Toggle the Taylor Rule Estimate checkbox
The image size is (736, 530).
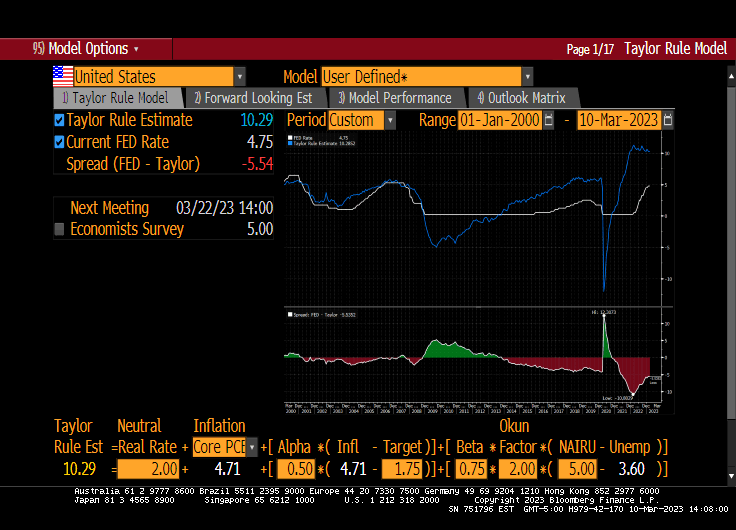pos(59,120)
